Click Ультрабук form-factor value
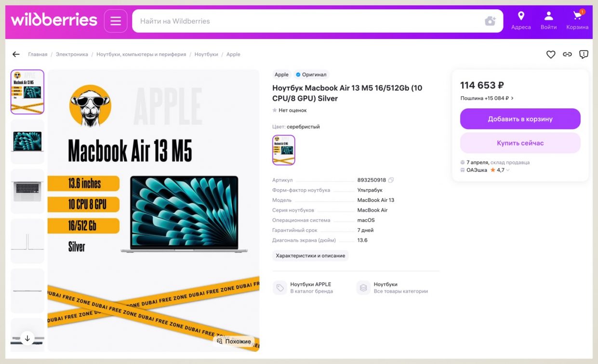 [x=370, y=190]
